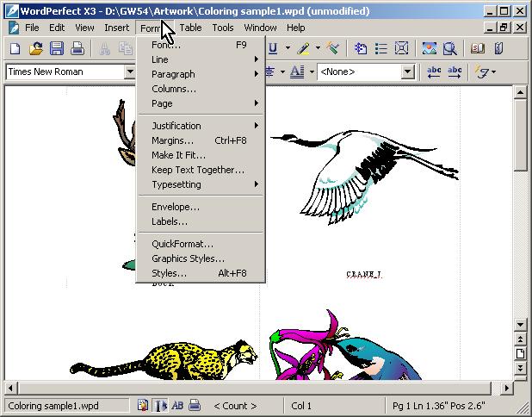Screen dimensions: 532x417
Task: Click the Coloring sample1.wpd status label
Action: pyautogui.click(x=67, y=406)
